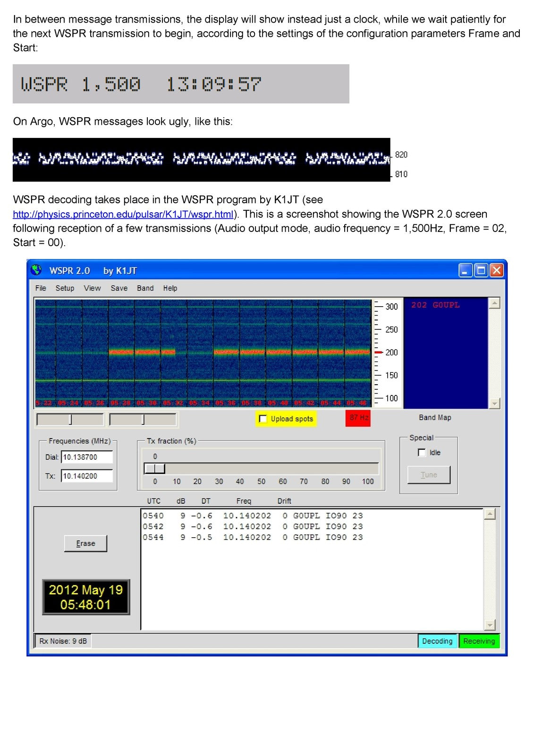Click the Erase button
Screen dimensions: 534x756
pos(85,543)
